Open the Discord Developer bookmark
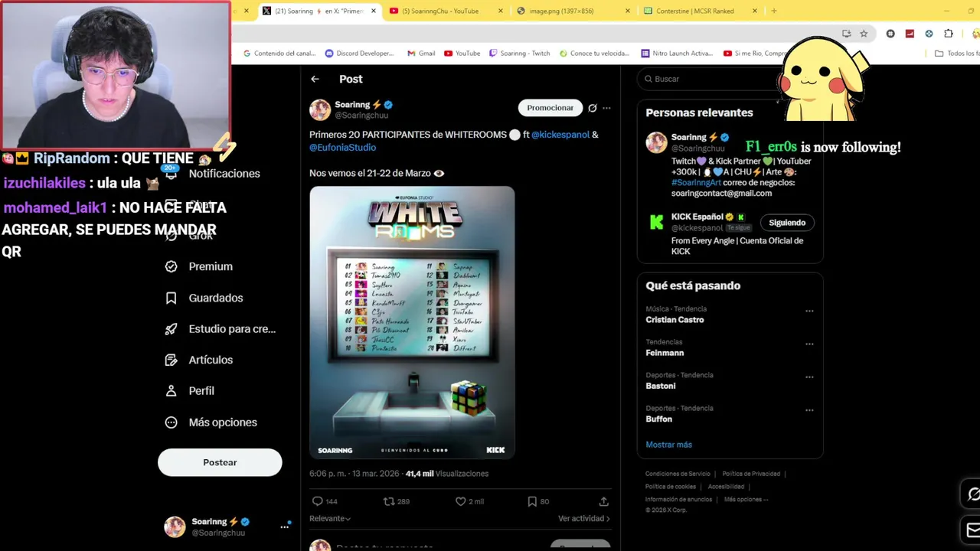This screenshot has width=980, height=551. point(360,54)
